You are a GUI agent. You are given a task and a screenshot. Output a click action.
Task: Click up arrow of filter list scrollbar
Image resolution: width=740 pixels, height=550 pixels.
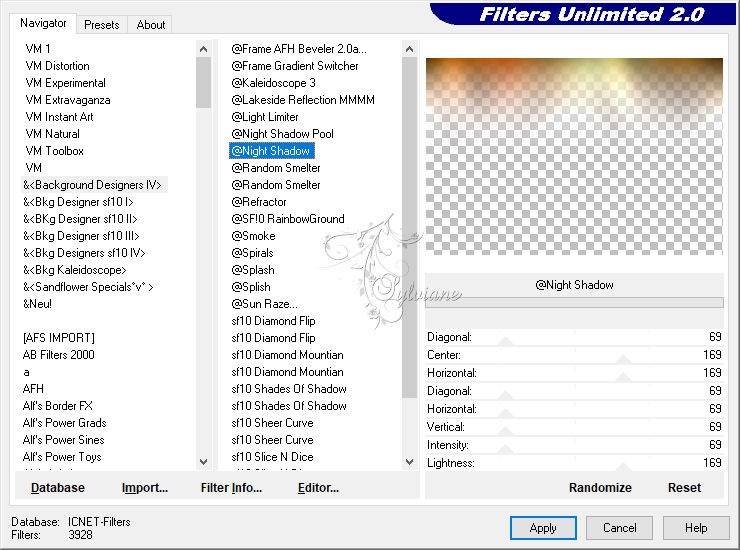(x=410, y=49)
